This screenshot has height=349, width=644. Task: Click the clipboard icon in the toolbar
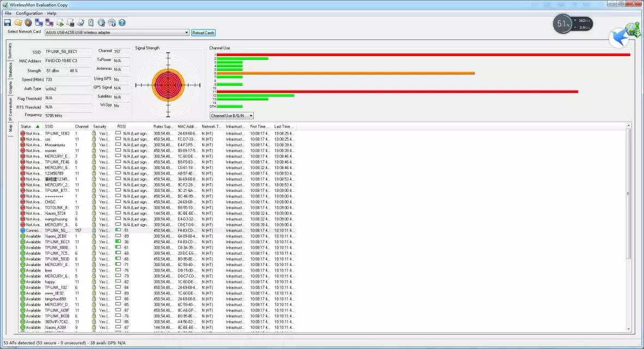pos(91,22)
